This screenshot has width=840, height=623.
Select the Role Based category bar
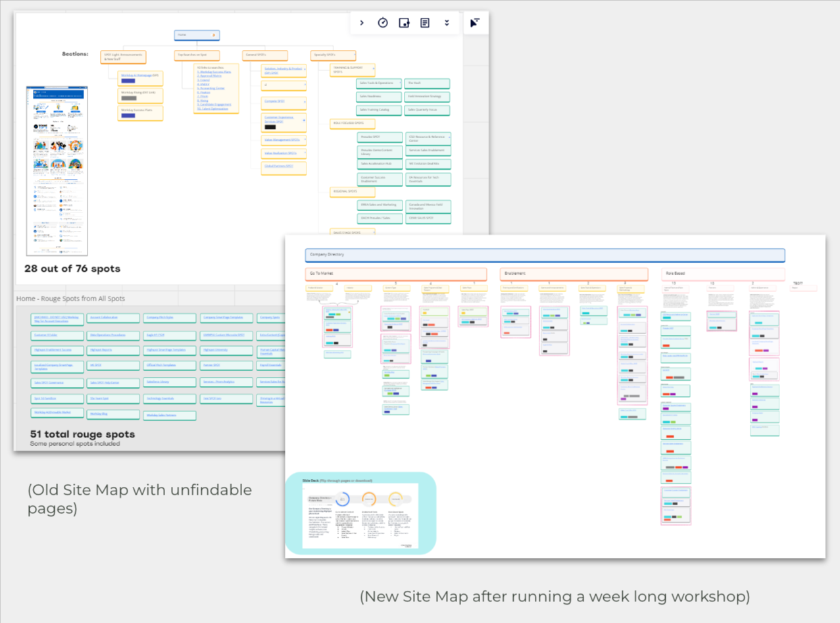723,274
